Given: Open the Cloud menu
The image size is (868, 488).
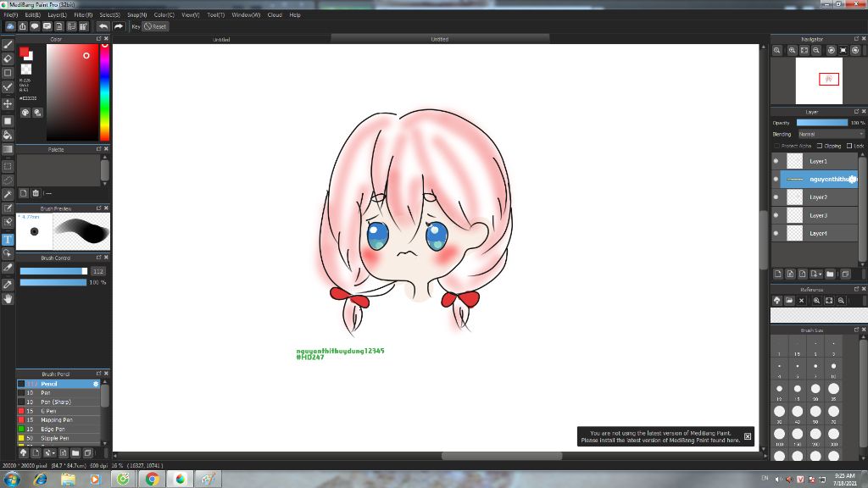Looking at the screenshot, I should point(275,15).
